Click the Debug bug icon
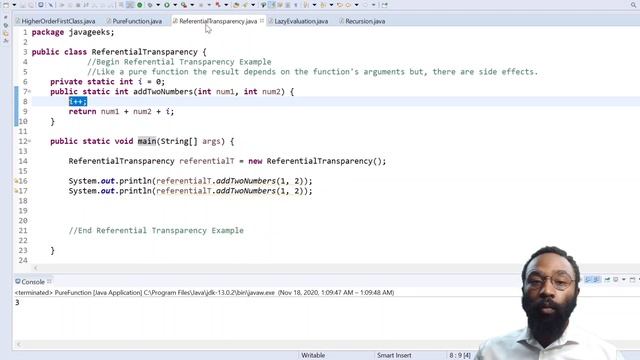640x360 pixels. pos(150,5)
